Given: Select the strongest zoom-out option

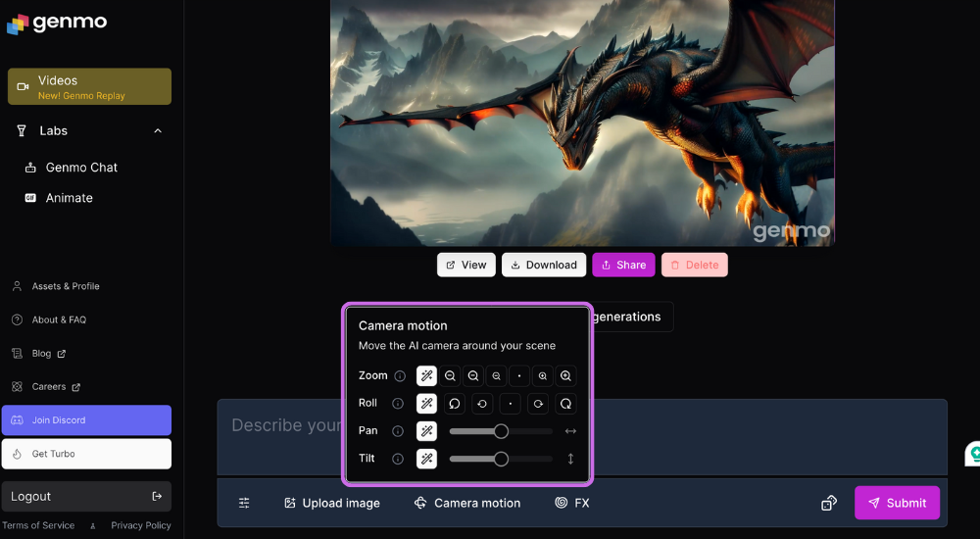Looking at the screenshot, I should point(450,375).
